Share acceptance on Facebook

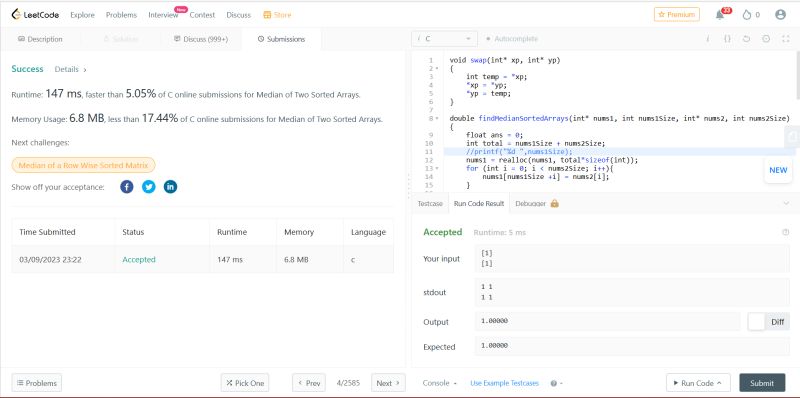pos(127,187)
